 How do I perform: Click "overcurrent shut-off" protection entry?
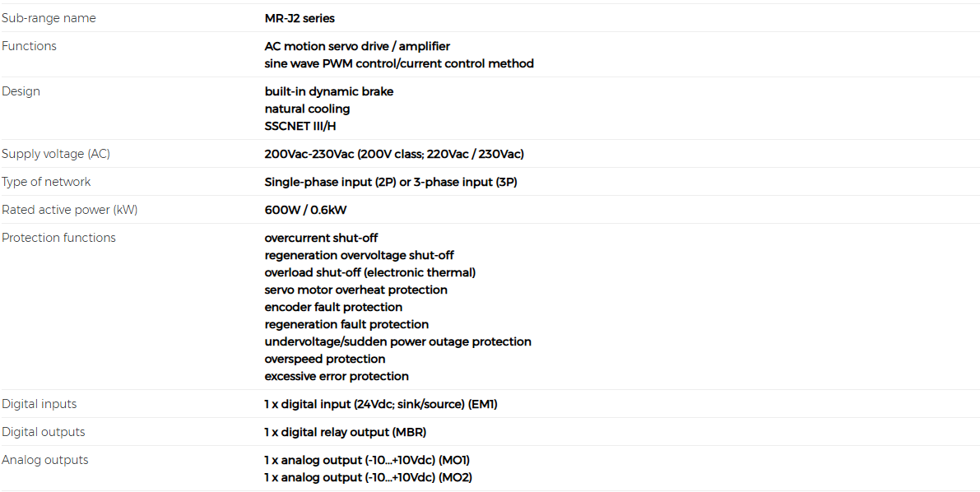pos(321,238)
